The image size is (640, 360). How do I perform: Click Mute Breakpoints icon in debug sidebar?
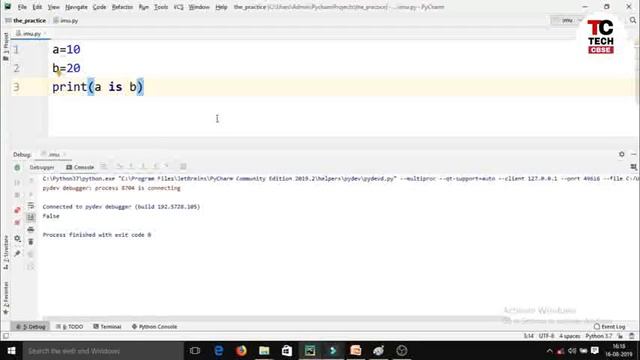pos(17,223)
